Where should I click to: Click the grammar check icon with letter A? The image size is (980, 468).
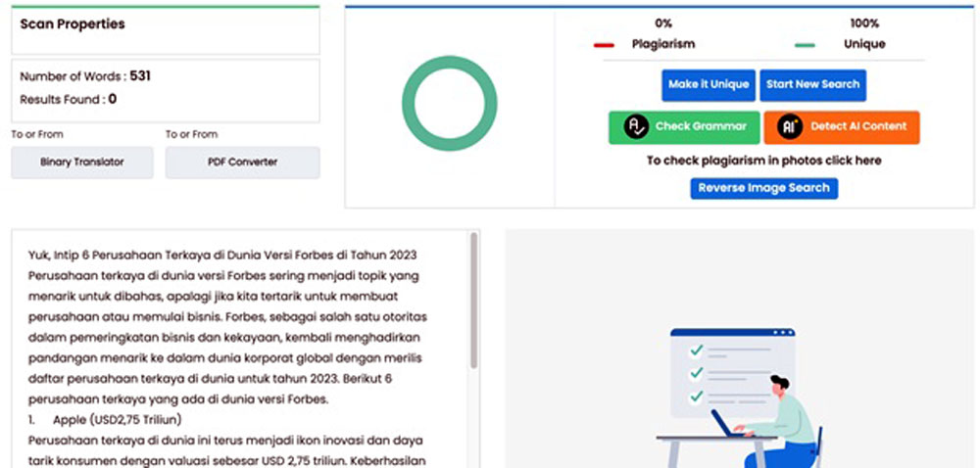[636, 126]
